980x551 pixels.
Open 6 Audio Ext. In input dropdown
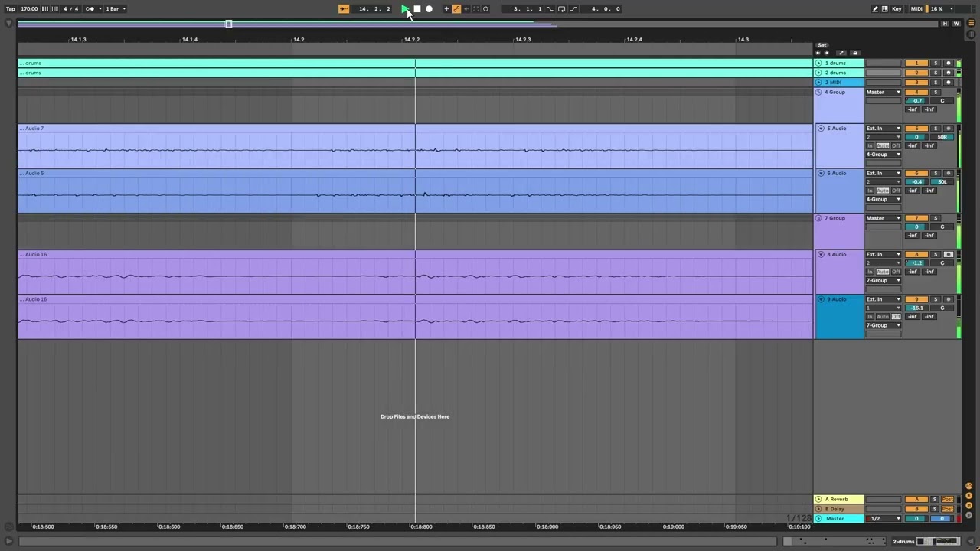click(884, 174)
